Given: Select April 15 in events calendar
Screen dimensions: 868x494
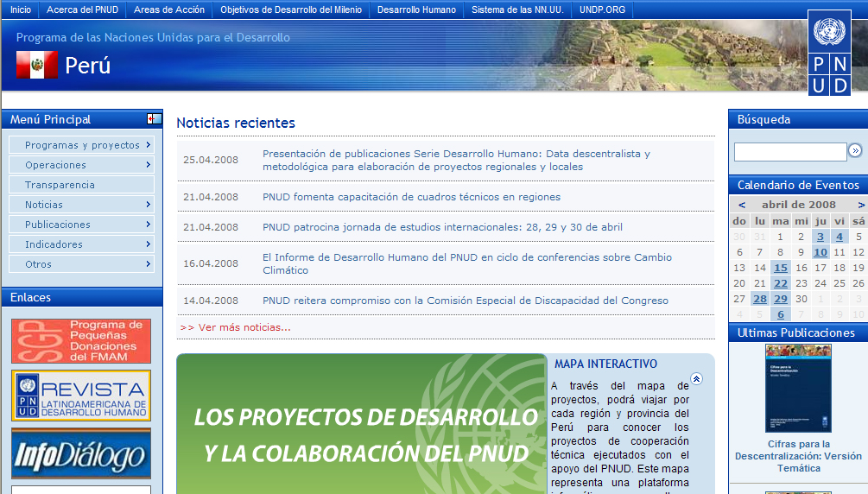Looking at the screenshot, I should tap(781, 268).
